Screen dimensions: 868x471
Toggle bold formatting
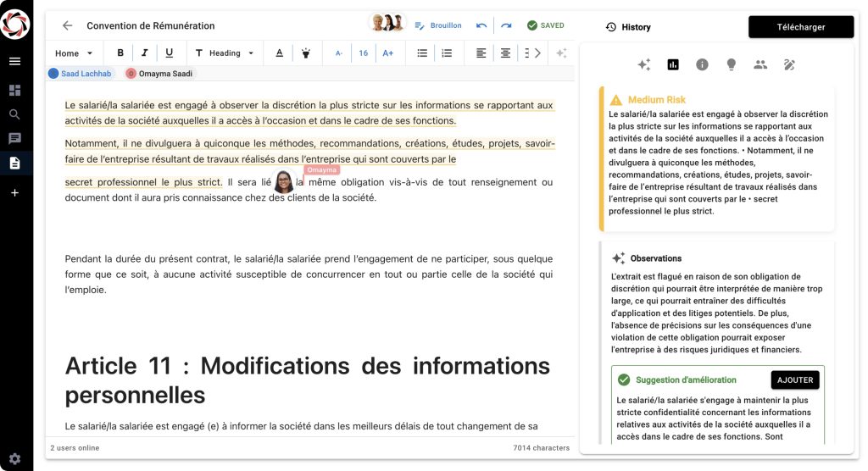120,53
